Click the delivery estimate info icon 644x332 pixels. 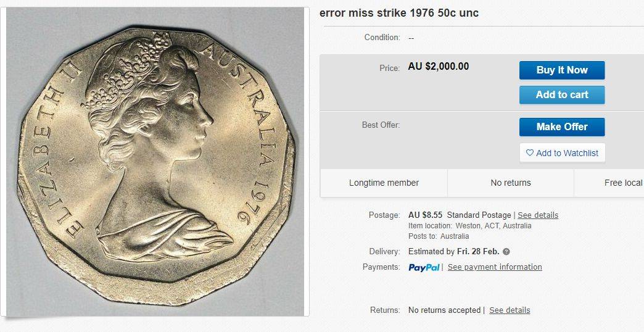click(x=506, y=251)
